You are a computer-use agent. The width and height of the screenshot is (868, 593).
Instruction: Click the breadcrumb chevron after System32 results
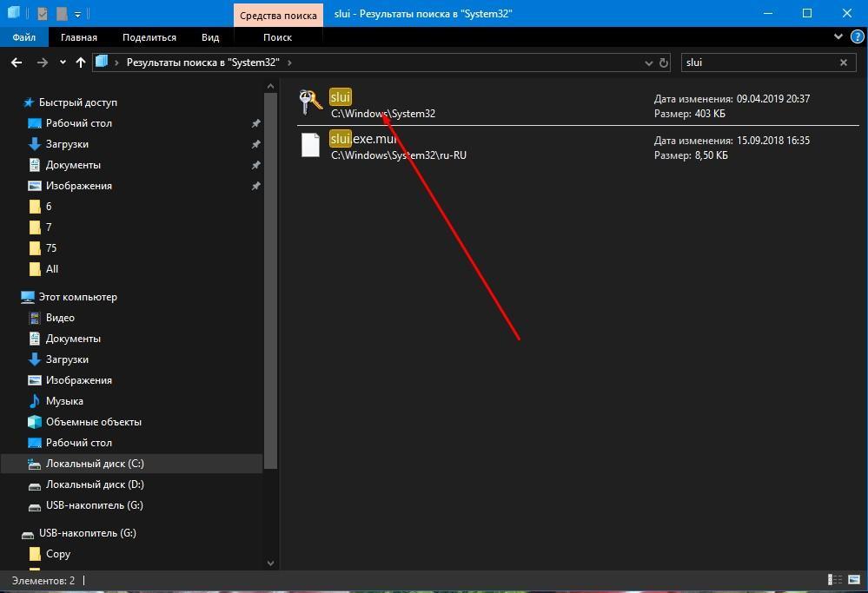pyautogui.click(x=289, y=63)
